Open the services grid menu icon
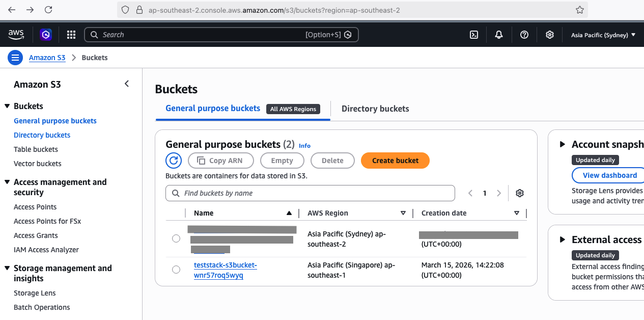 point(71,35)
